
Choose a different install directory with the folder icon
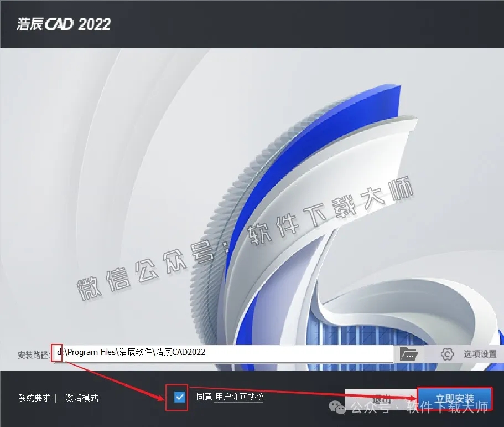(x=409, y=353)
